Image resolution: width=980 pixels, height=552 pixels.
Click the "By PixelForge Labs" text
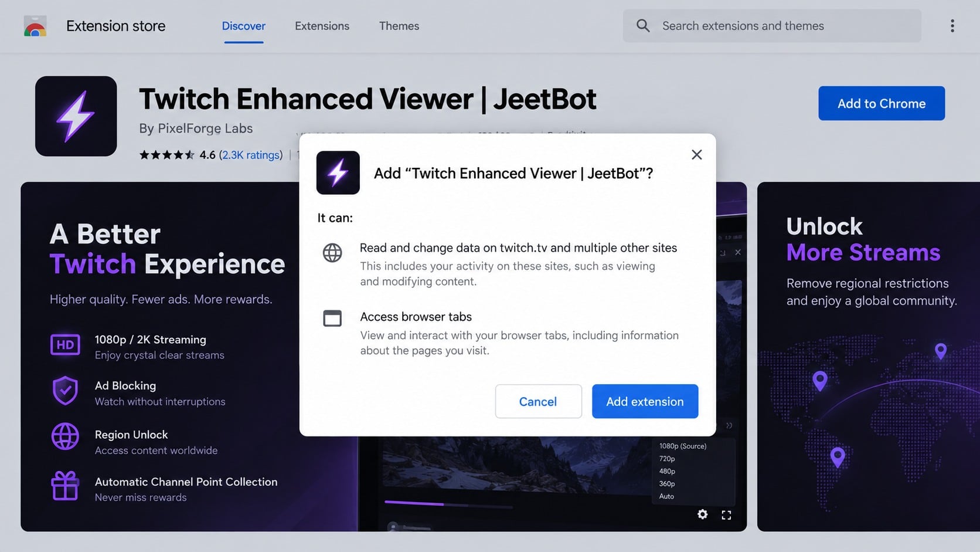tap(196, 128)
